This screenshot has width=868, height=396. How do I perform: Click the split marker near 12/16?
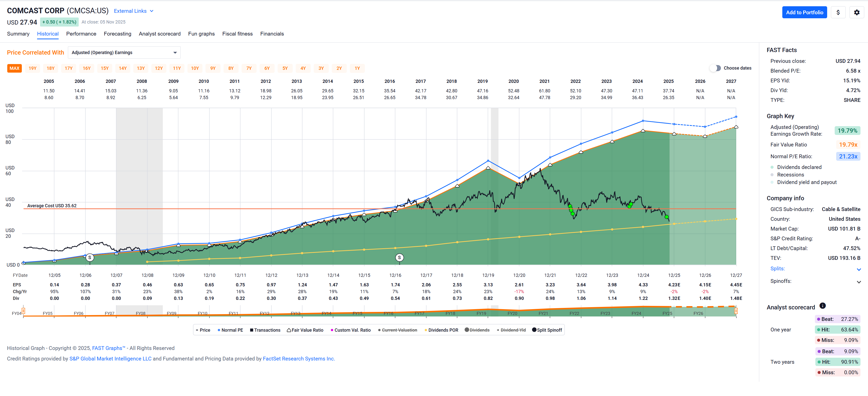pos(399,258)
